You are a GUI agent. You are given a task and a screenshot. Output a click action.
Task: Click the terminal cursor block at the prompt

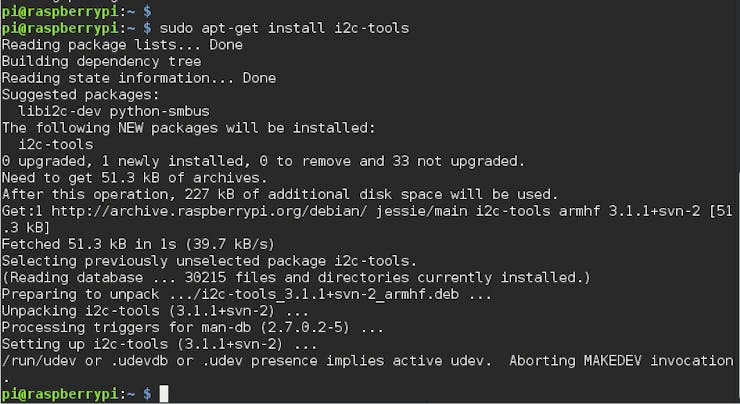click(x=163, y=394)
